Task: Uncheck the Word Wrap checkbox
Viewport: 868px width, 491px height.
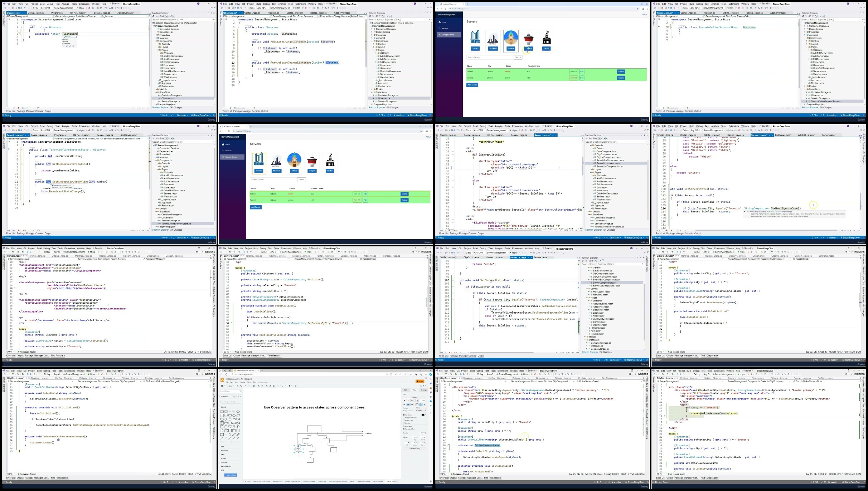Action: pos(404,426)
